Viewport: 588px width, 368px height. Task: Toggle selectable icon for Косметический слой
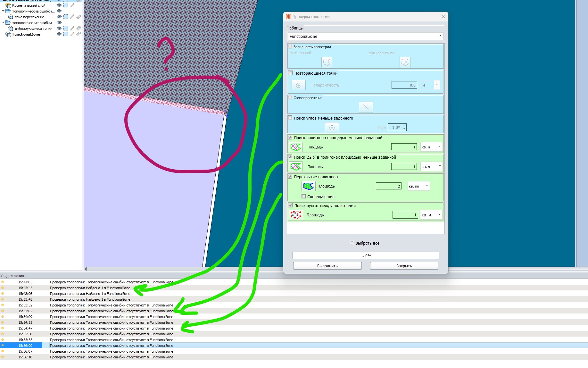tap(66, 5)
